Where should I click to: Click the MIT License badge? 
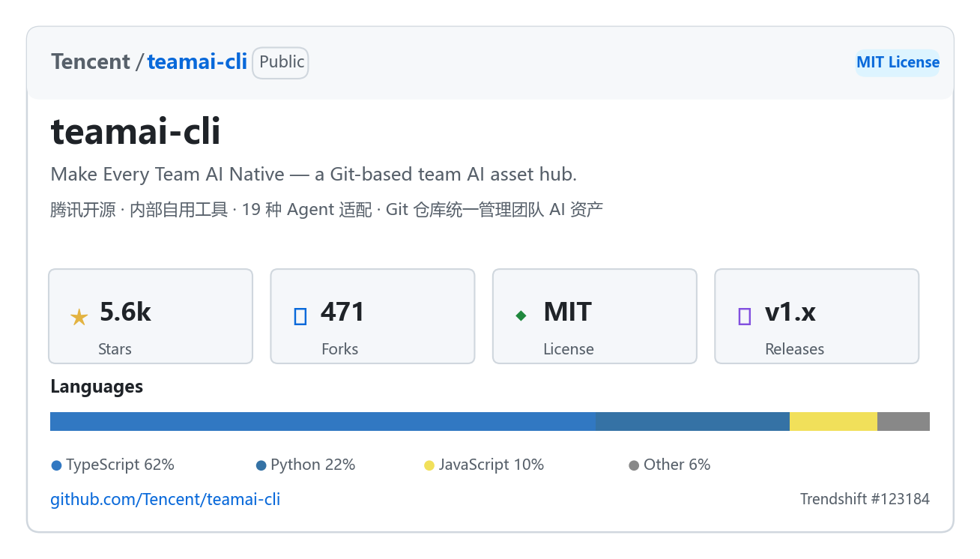pos(898,62)
